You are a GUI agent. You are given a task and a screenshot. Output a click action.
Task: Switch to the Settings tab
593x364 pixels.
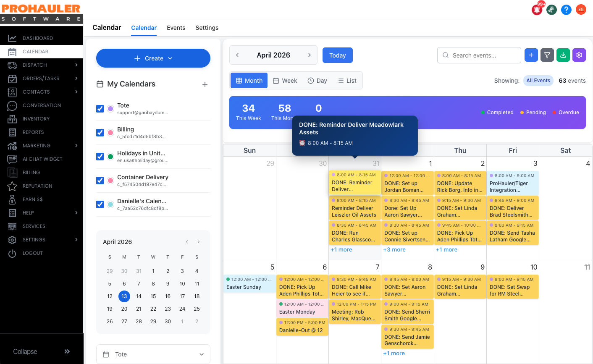(207, 28)
